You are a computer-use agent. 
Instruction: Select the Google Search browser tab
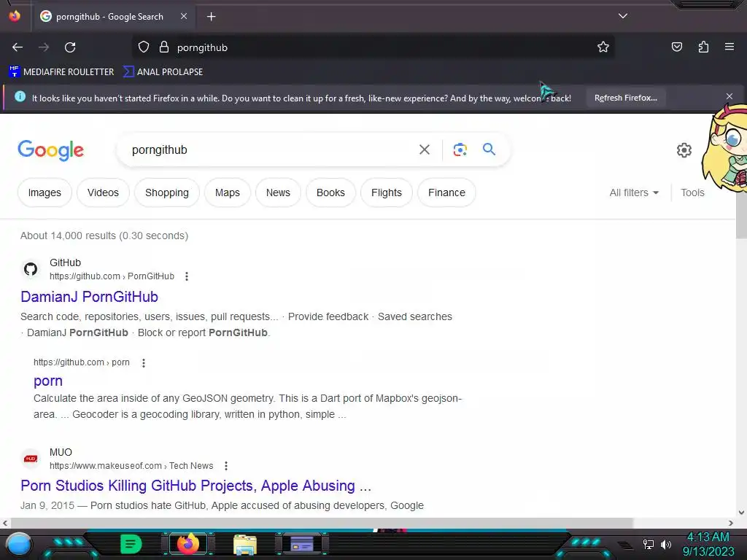coord(113,17)
